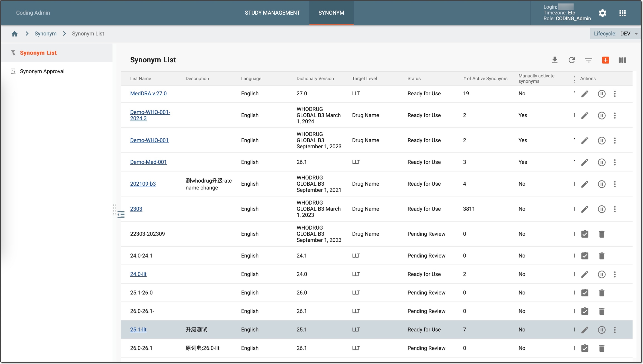Add a new synonym list with the orange plus
643x364 pixels.
(605, 60)
